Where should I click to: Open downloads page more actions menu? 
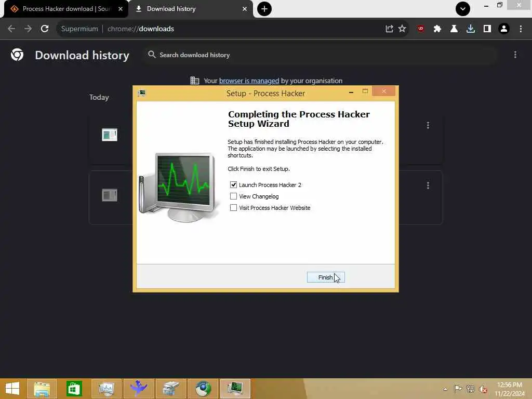click(515, 55)
